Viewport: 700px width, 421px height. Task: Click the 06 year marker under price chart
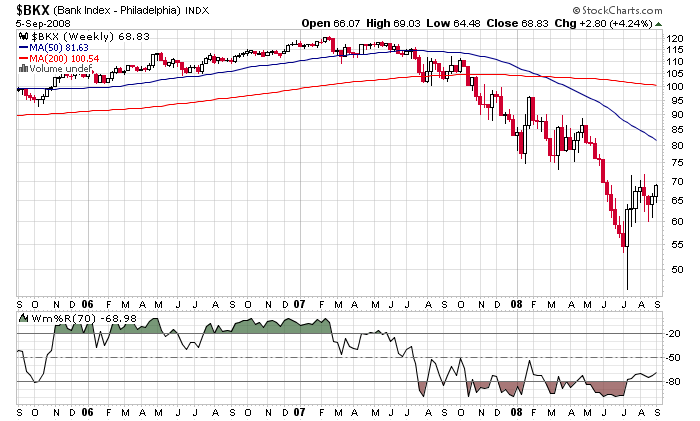pyautogui.click(x=88, y=304)
